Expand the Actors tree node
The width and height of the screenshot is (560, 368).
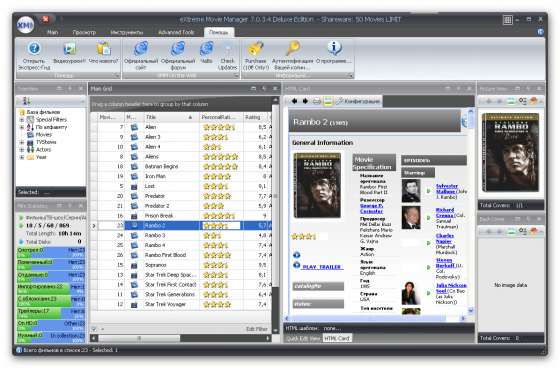[x=22, y=150]
